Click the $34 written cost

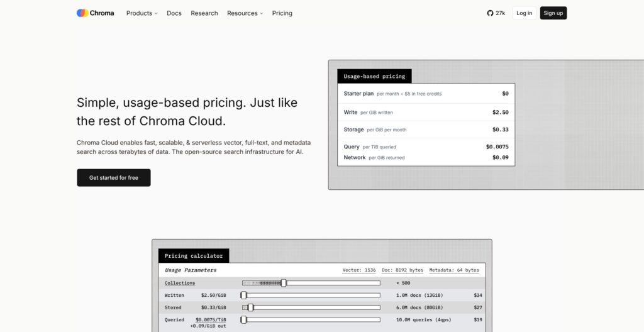(478, 295)
